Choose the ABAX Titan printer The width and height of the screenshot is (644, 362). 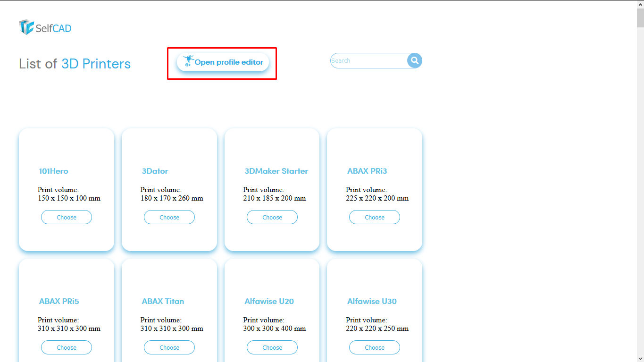tap(169, 347)
